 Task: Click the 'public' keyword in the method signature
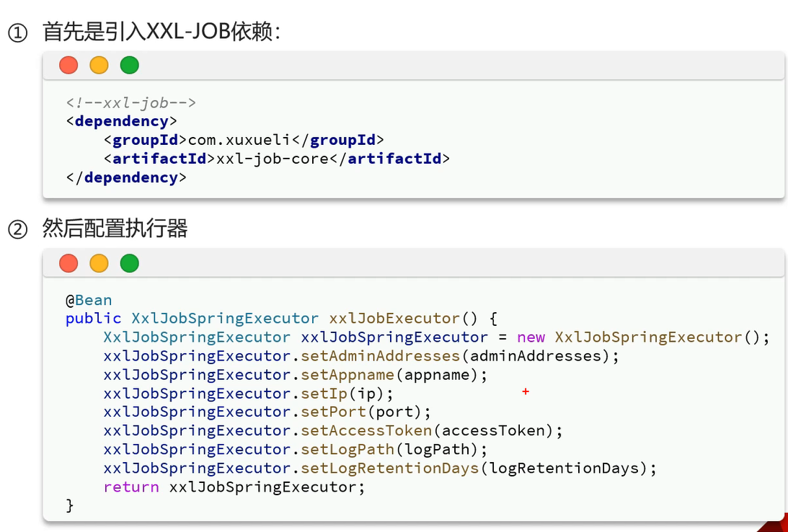(x=94, y=319)
